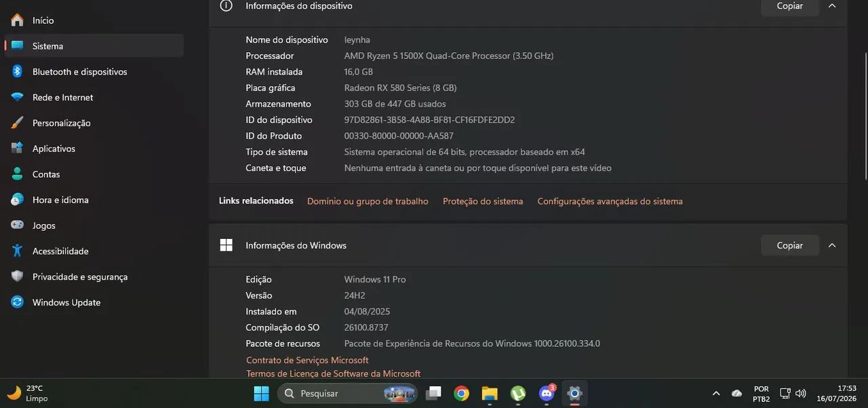Show hidden system tray icons
This screenshot has height=408, width=868.
pyautogui.click(x=716, y=394)
